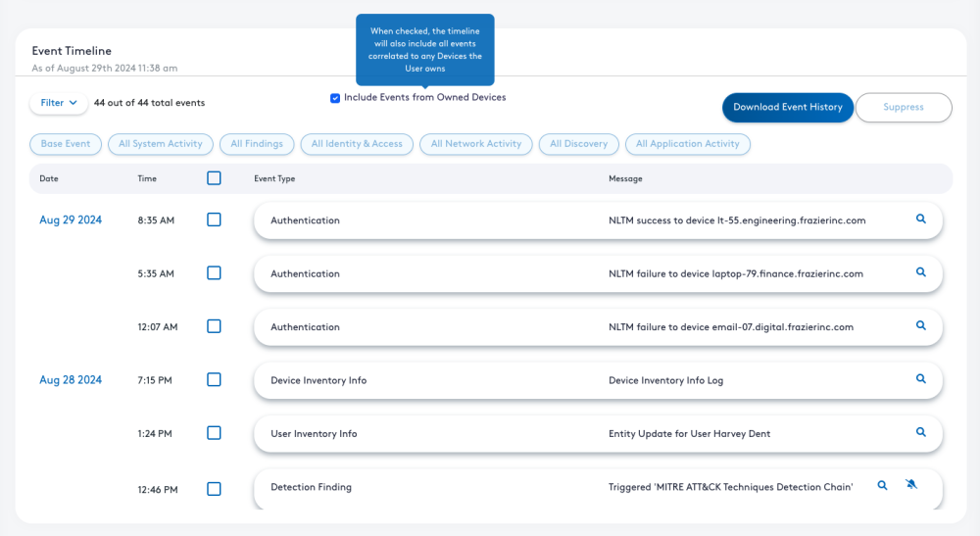Viewport: 980px width, 536px height.
Task: Open details for 8:35 AM Authentication event
Action: click(920, 219)
